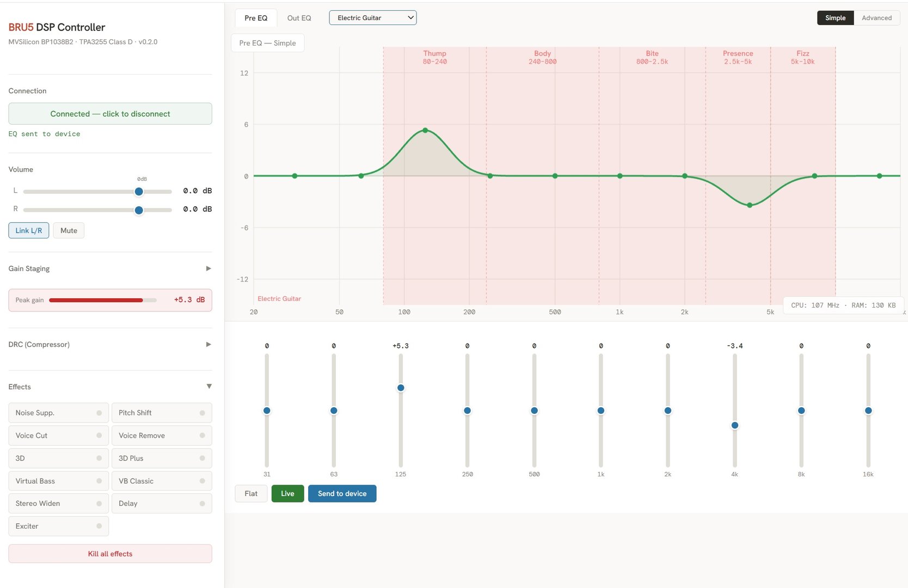
Task: Toggle the Exciter effect indicator
Action: click(99, 526)
